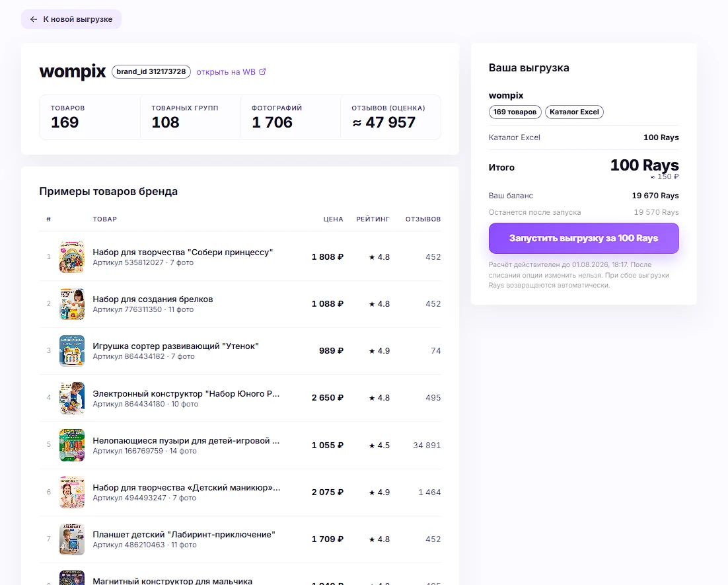Launch export with Запустить выгрузку за 100 Rays
This screenshot has height=585, width=728.
tap(583, 238)
